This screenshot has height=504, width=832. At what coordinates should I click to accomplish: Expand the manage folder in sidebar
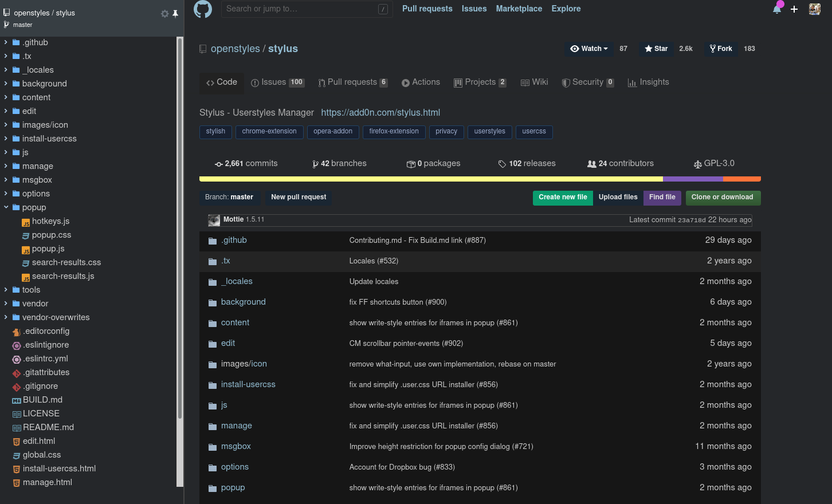point(6,166)
